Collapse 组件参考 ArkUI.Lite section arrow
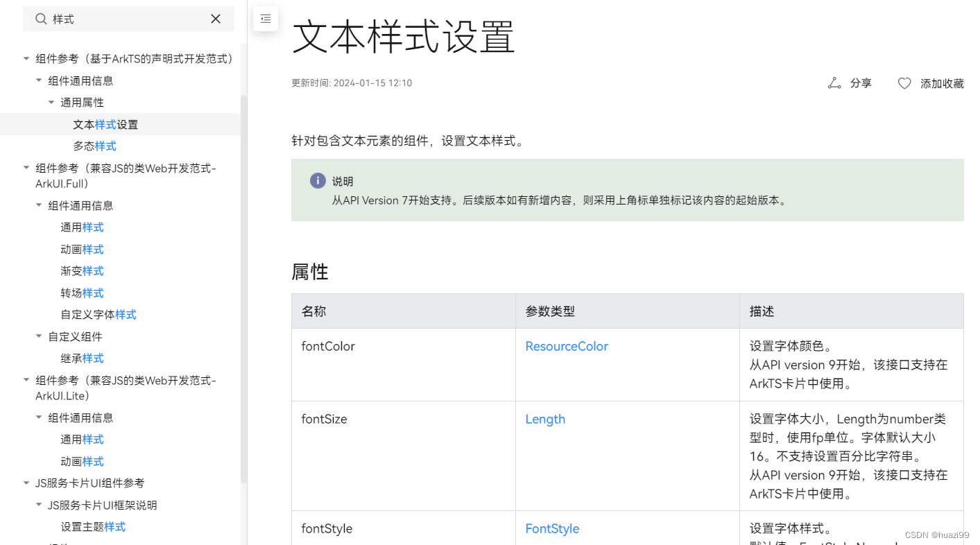The image size is (980, 545). (x=26, y=380)
